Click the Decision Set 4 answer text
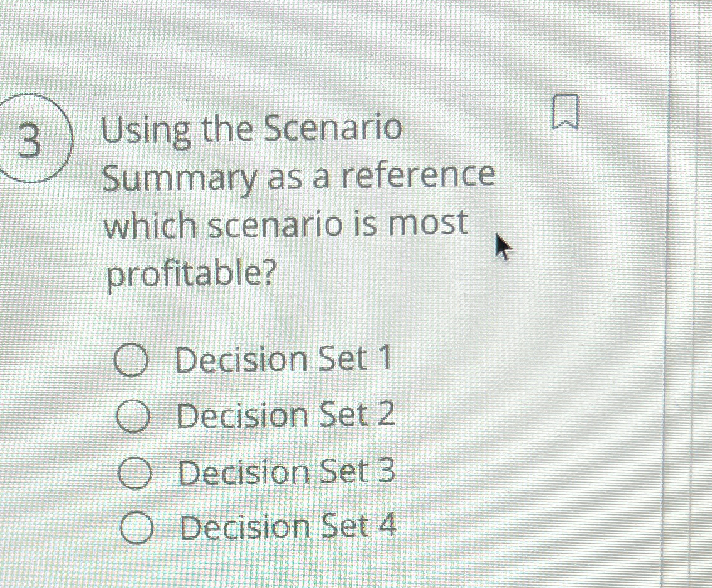This screenshot has width=712, height=588. coord(286,526)
